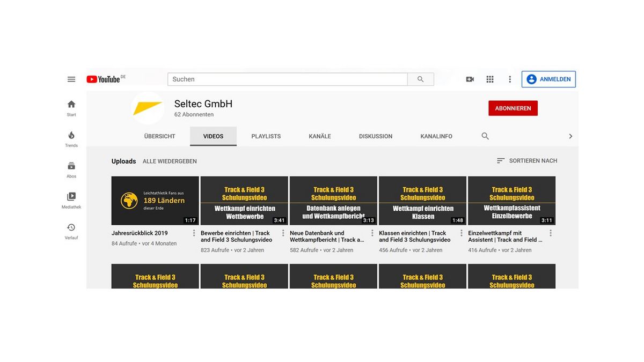The height and width of the screenshot is (362, 644).
Task: Go to Start in the sidebar
Action: [x=71, y=108]
